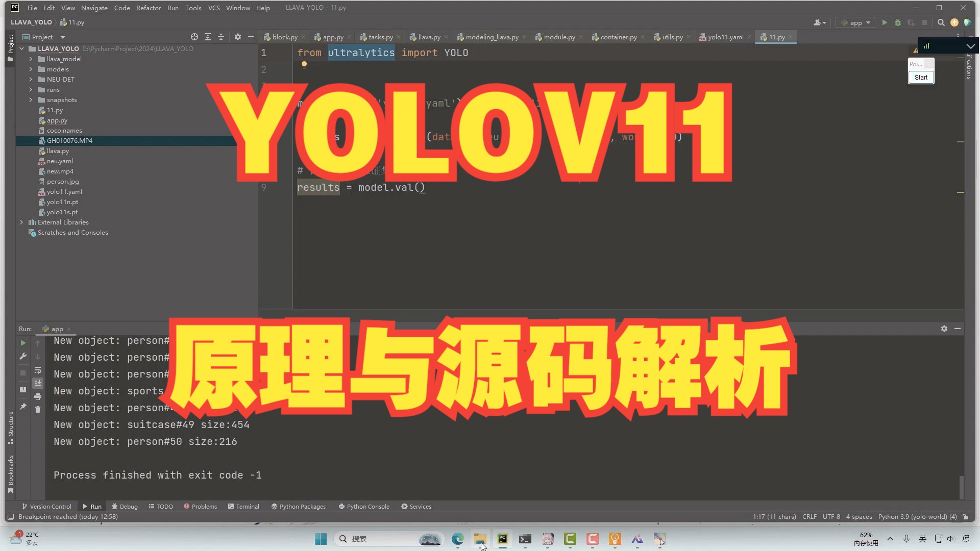This screenshot has height=551, width=980.
Task: Enable scroll to end in console output
Action: (x=38, y=383)
